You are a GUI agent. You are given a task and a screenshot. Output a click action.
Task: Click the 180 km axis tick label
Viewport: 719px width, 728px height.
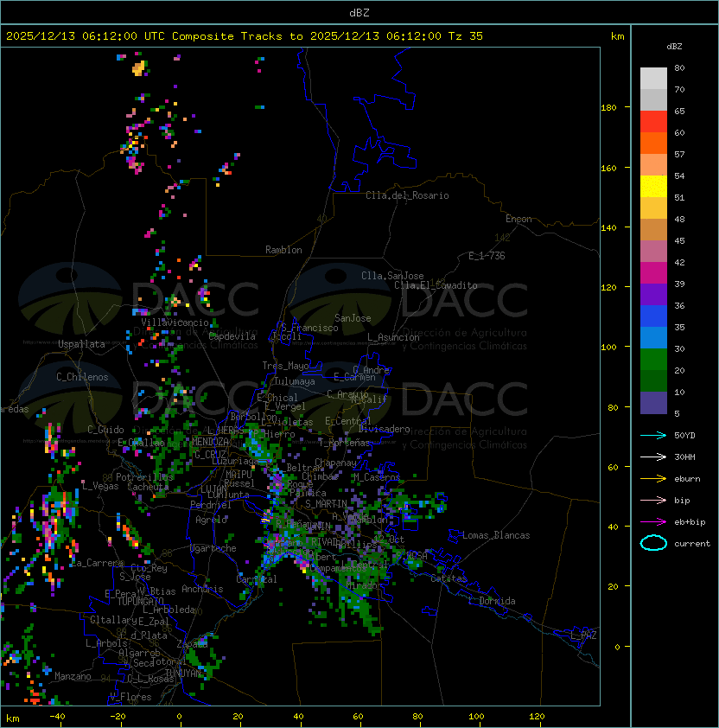[x=608, y=108]
